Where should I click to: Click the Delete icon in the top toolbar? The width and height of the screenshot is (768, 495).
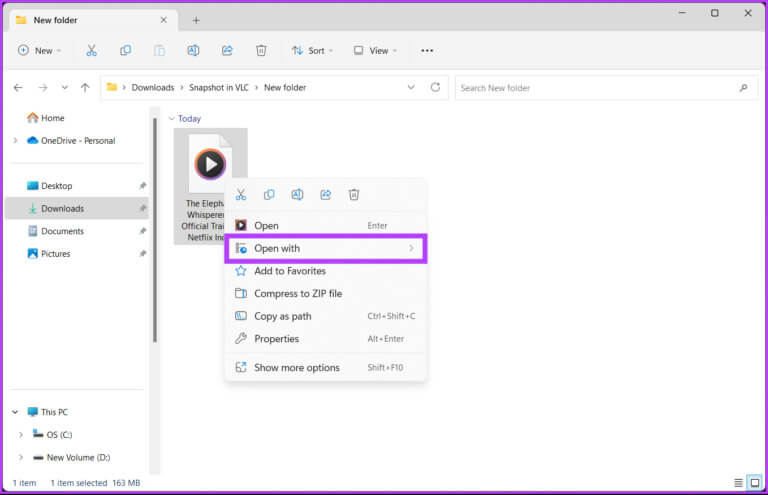(261, 50)
